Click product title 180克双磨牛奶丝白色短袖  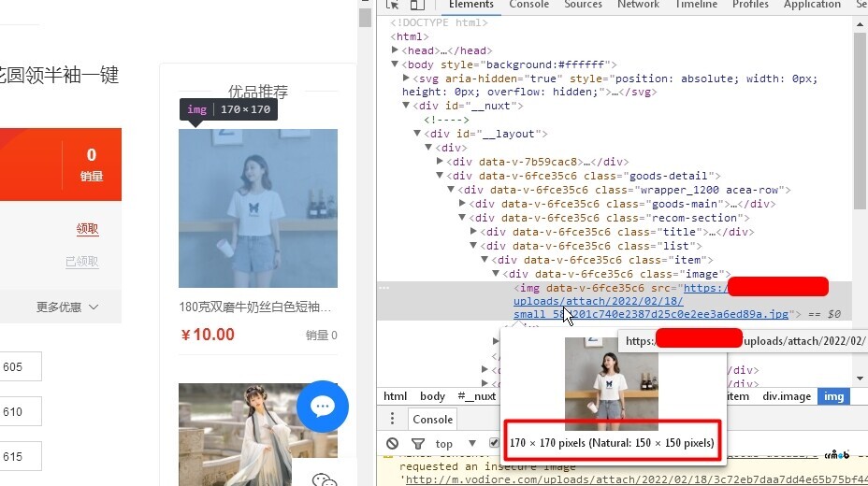[255, 307]
